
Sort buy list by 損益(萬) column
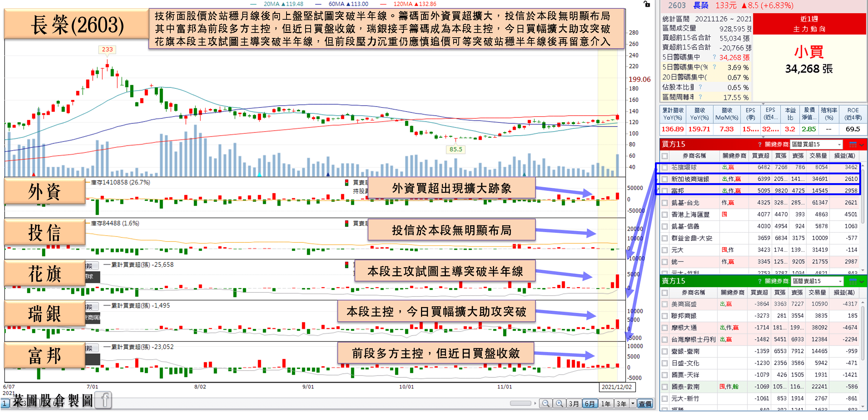844,156
